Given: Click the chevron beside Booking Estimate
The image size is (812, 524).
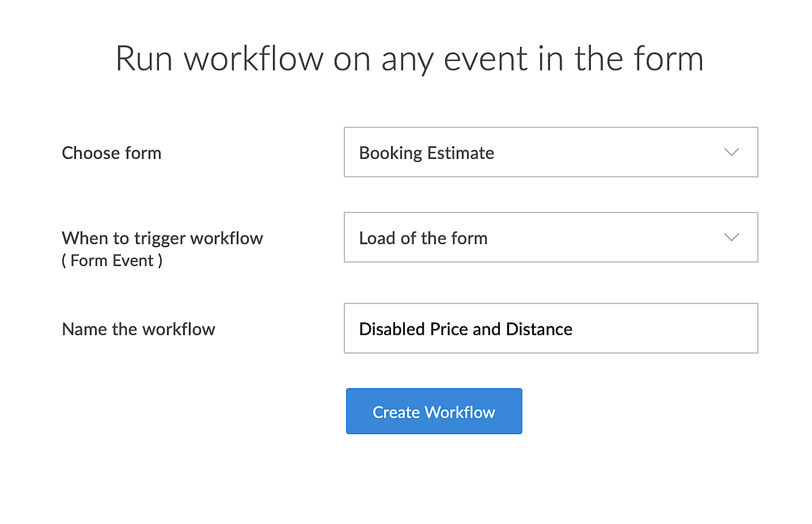Looking at the screenshot, I should [731, 152].
